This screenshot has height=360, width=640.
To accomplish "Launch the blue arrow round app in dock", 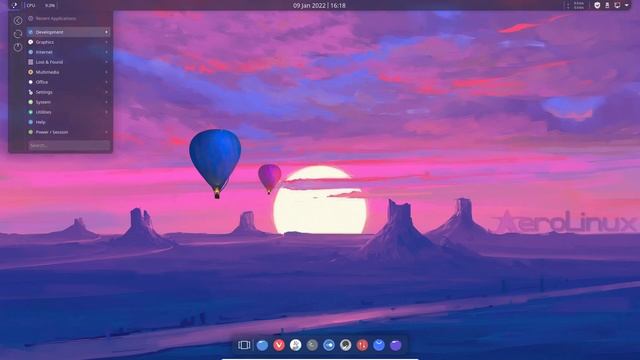I will [x=329, y=345].
